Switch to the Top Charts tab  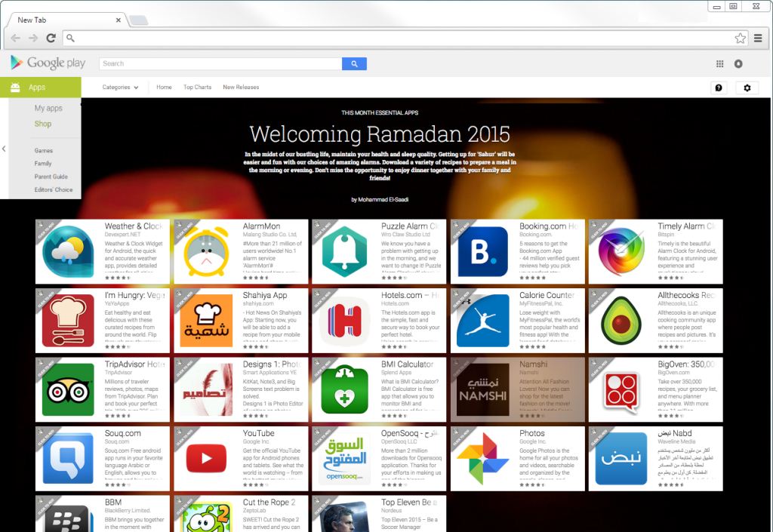(x=197, y=87)
